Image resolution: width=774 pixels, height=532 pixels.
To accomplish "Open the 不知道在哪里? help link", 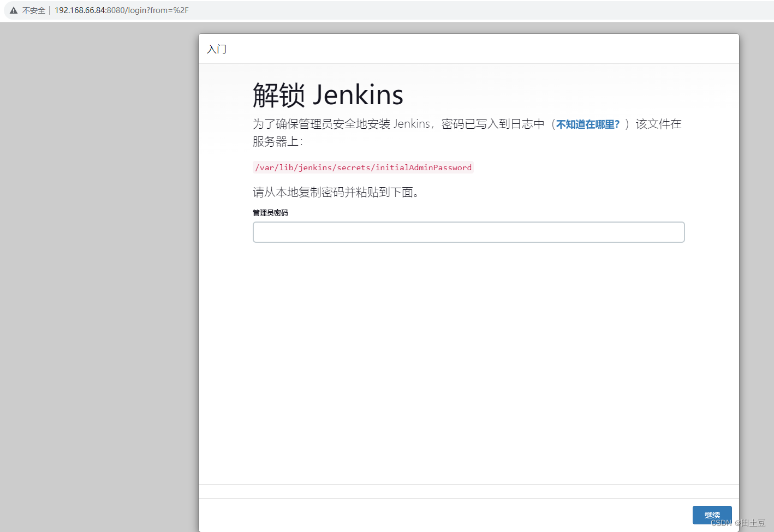I will (x=588, y=124).
